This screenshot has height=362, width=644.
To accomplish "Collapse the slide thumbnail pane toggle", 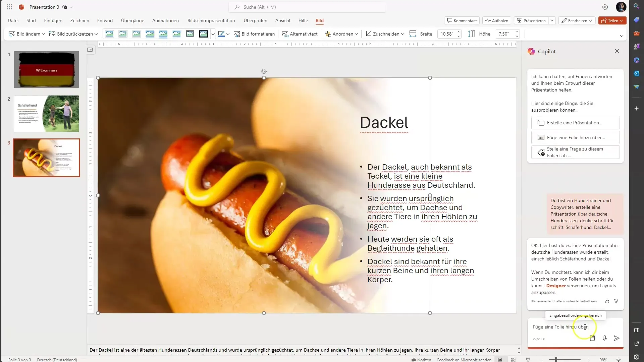I will (90, 50).
